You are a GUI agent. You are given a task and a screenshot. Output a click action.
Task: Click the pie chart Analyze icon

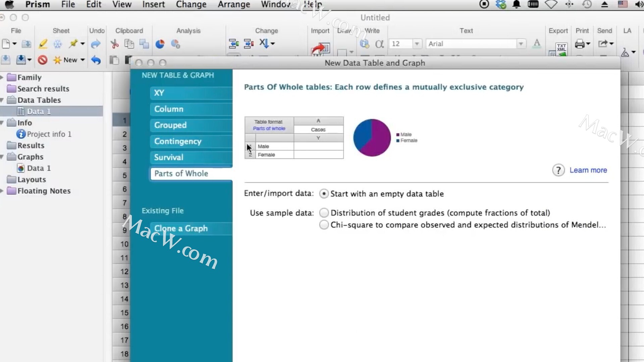click(160, 44)
